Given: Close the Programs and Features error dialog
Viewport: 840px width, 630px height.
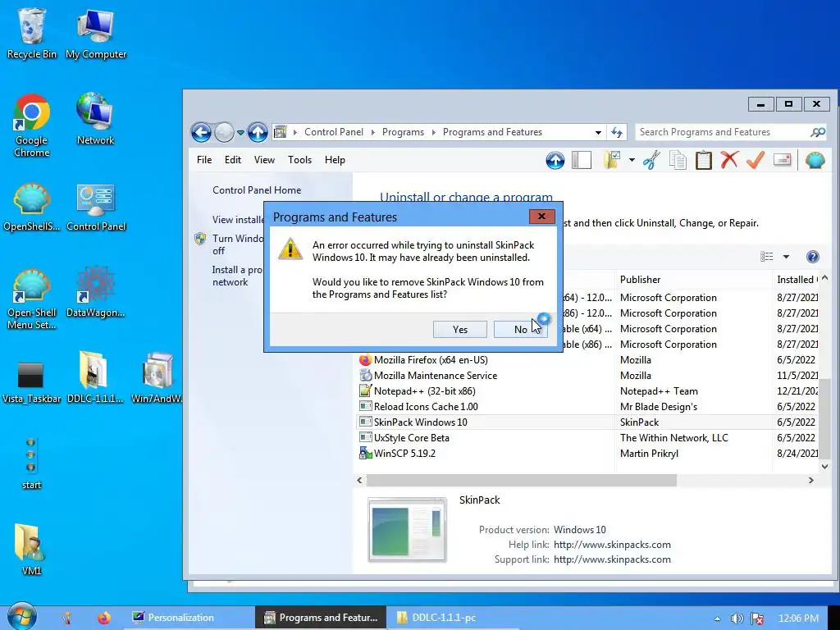Looking at the screenshot, I should click(541, 217).
